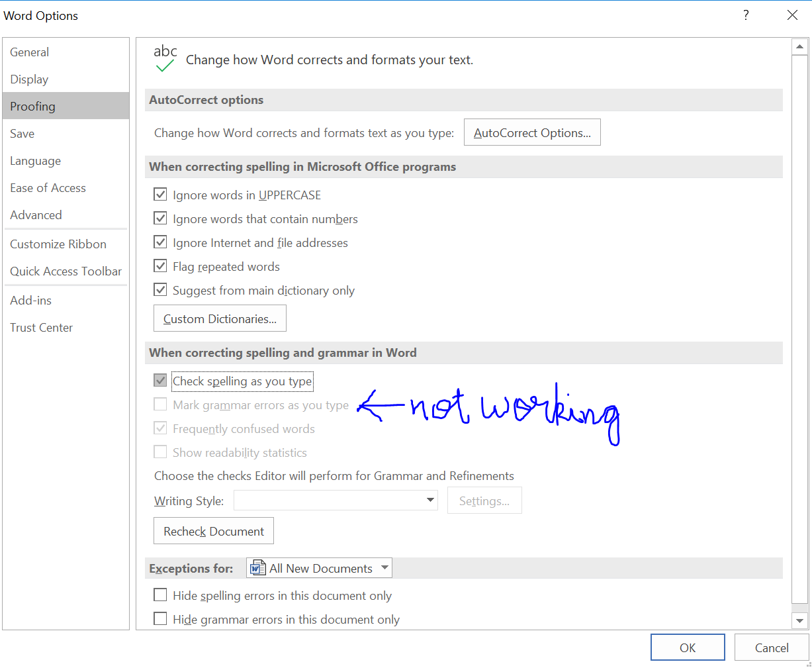This screenshot has width=812, height=668.
Task: Switch to the Proofing section
Action: [x=32, y=106]
